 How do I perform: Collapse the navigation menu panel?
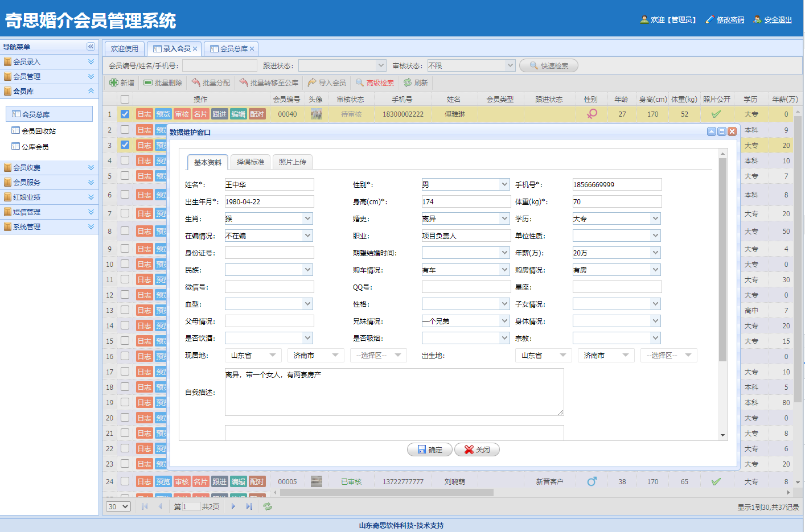point(91,47)
